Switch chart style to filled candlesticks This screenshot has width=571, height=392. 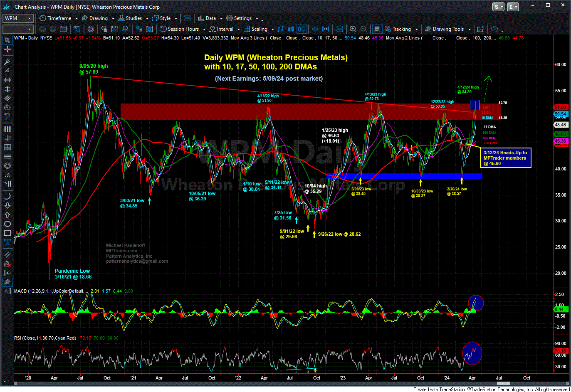click(x=291, y=29)
